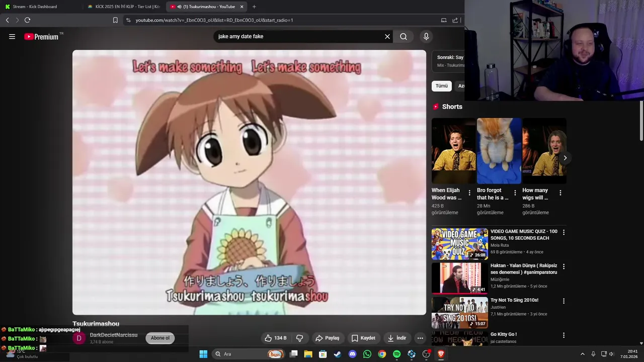Click the Mola Ruta channel name
Viewport: 644px width, 362px height.
coord(500,245)
